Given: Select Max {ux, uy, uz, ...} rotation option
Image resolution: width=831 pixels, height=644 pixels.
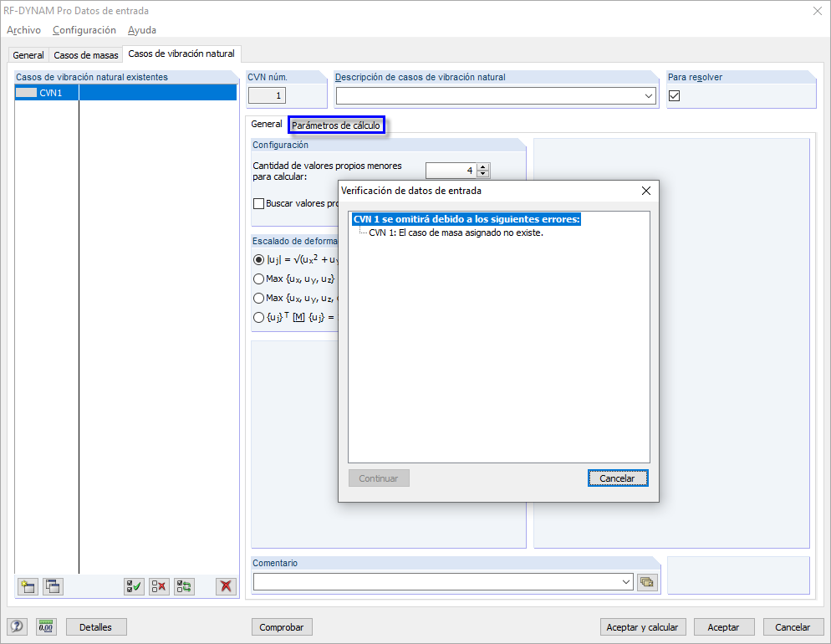Looking at the screenshot, I should (x=258, y=298).
